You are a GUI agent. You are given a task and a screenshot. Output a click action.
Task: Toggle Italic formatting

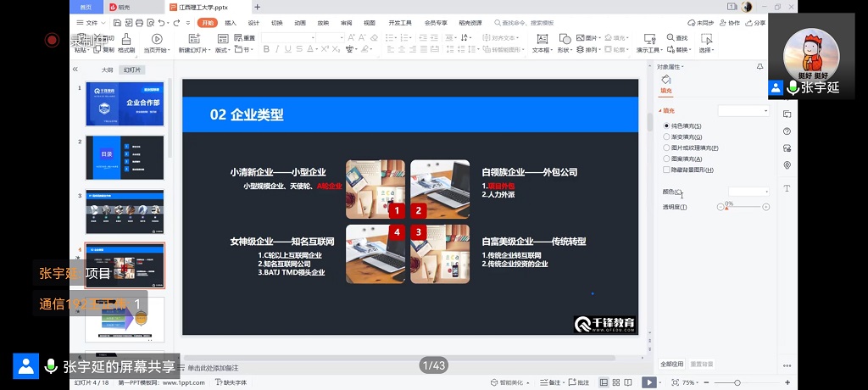277,49
